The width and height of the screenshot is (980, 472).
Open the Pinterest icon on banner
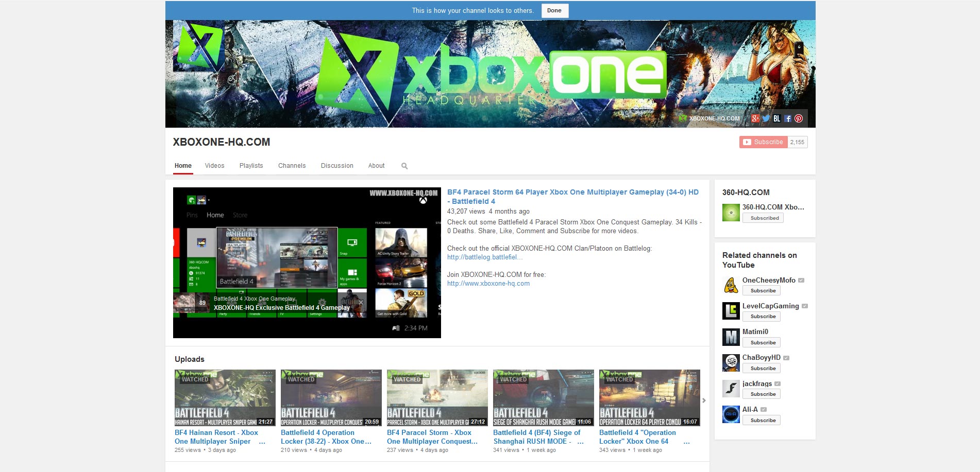[x=799, y=118]
